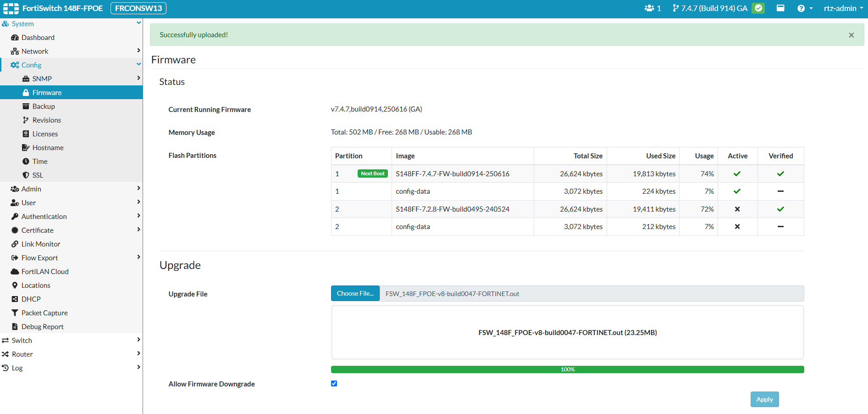Open the Flow Export menu item

click(x=72, y=257)
